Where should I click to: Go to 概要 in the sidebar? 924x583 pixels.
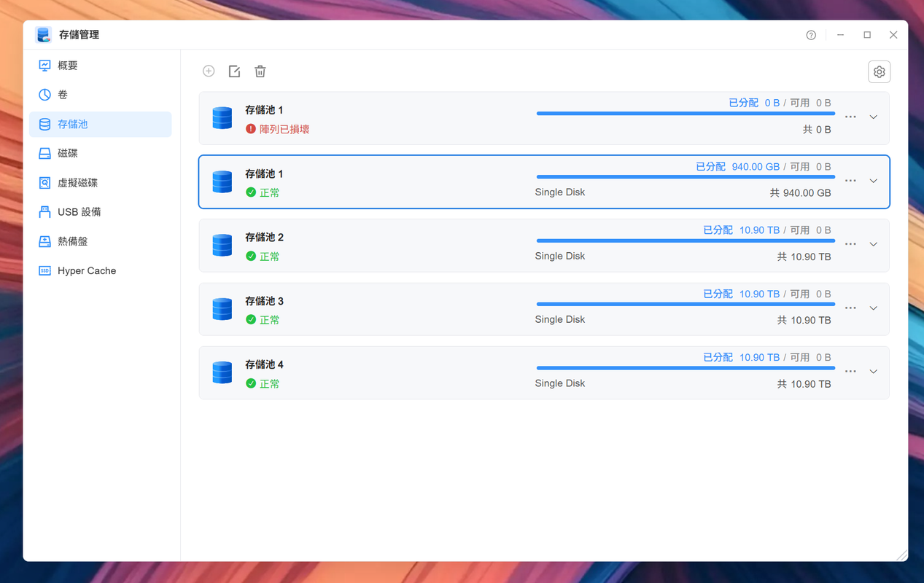click(101, 66)
